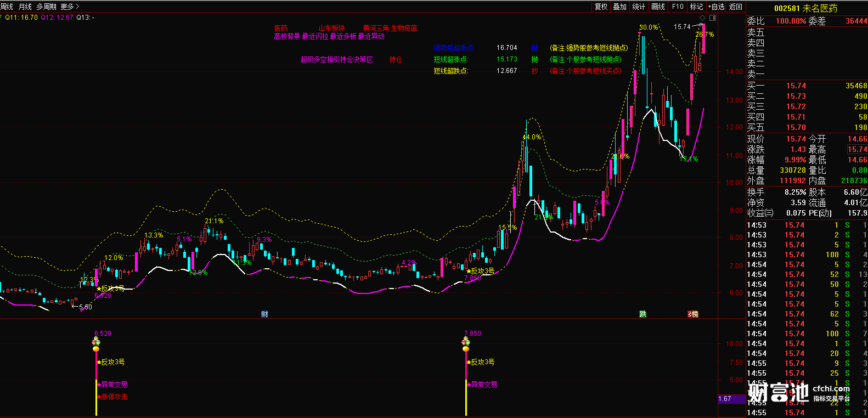The width and height of the screenshot is (868, 418).
Task: Open the multi-period (多周期) view
Action: (x=47, y=7)
